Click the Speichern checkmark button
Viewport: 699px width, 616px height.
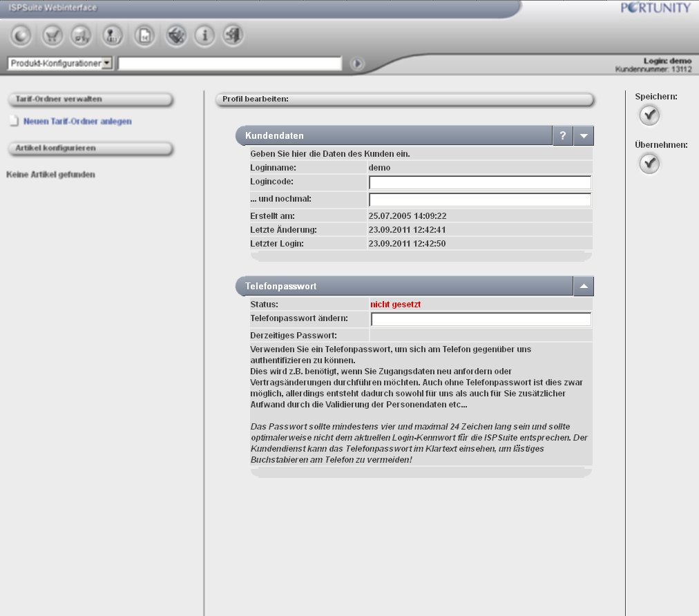(649, 115)
